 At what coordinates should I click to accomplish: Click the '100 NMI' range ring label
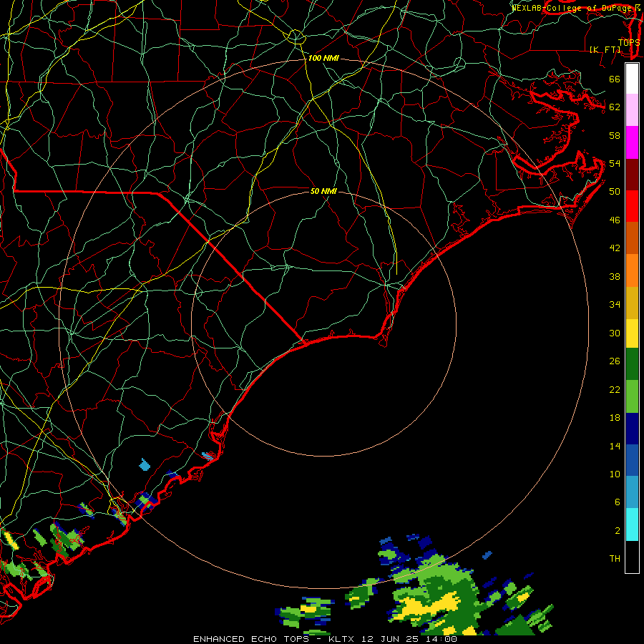point(323,59)
